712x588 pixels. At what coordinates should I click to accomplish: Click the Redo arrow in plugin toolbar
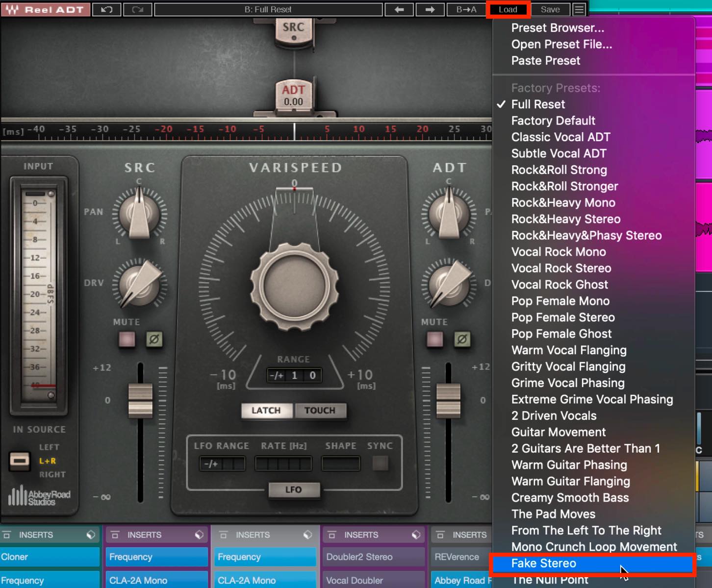[x=137, y=9]
